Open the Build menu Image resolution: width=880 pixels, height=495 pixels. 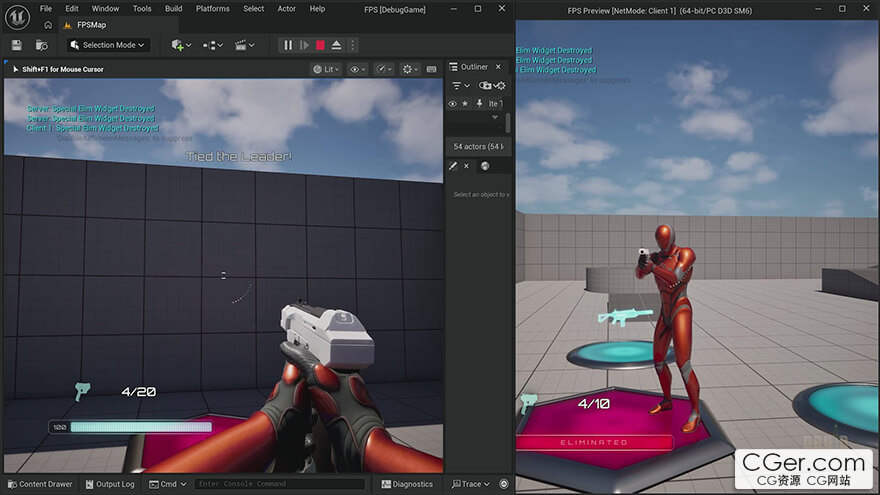click(173, 8)
